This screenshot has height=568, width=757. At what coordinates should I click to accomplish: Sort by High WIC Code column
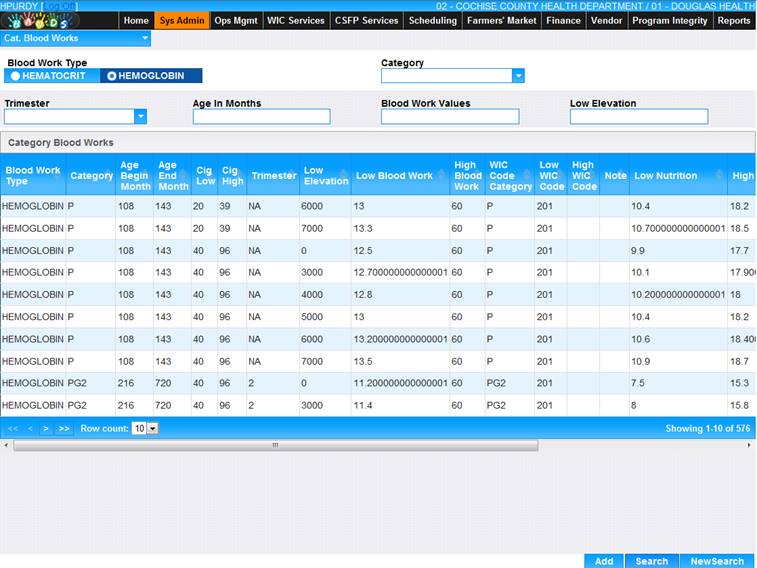(584, 176)
